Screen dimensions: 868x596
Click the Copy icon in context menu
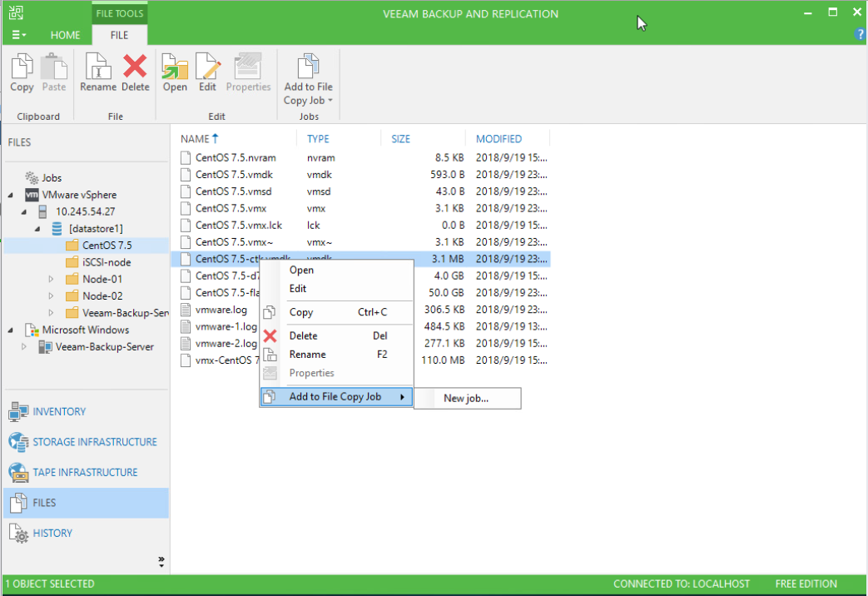269,312
